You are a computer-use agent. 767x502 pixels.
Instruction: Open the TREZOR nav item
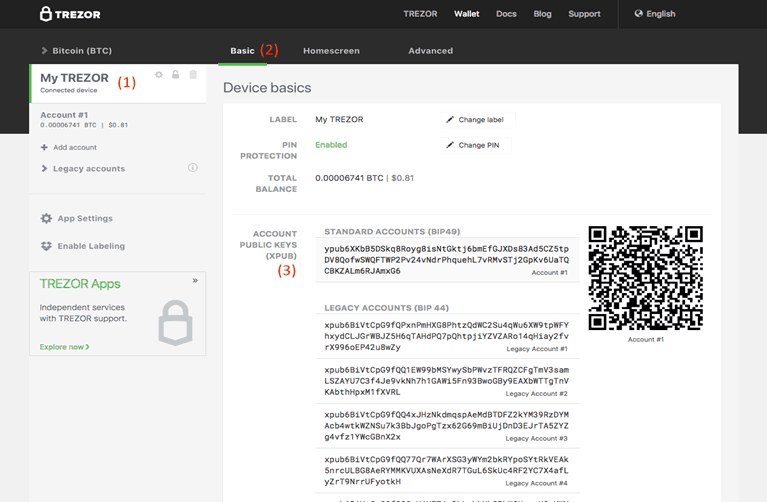pyautogui.click(x=420, y=14)
